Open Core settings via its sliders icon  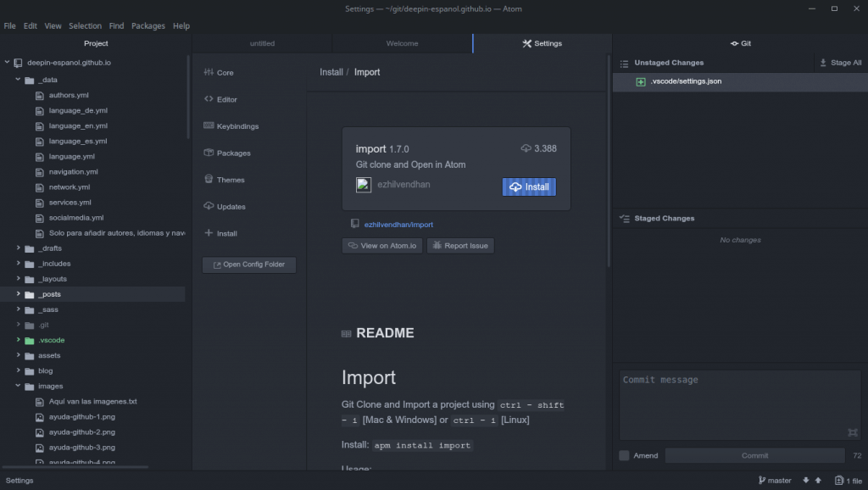coord(209,72)
